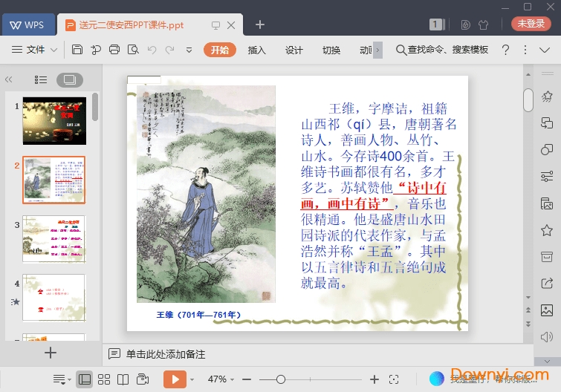Start slideshow with orange play button
The height and width of the screenshot is (392, 561).
click(x=175, y=379)
